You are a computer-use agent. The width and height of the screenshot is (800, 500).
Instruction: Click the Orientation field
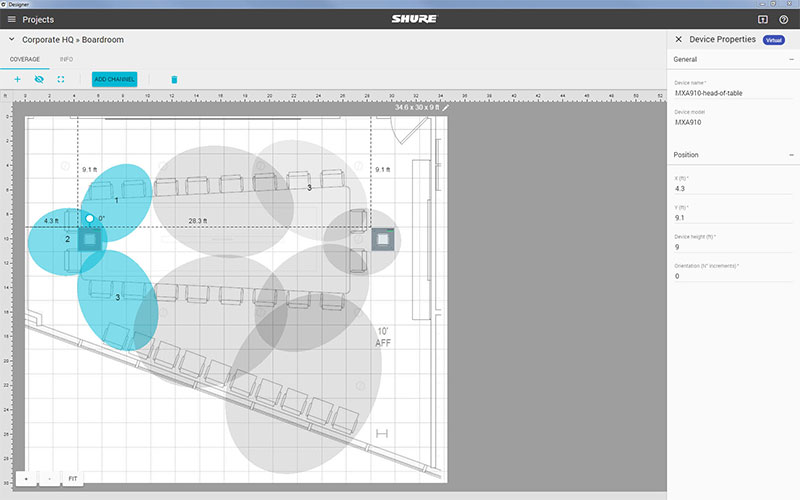(733, 276)
